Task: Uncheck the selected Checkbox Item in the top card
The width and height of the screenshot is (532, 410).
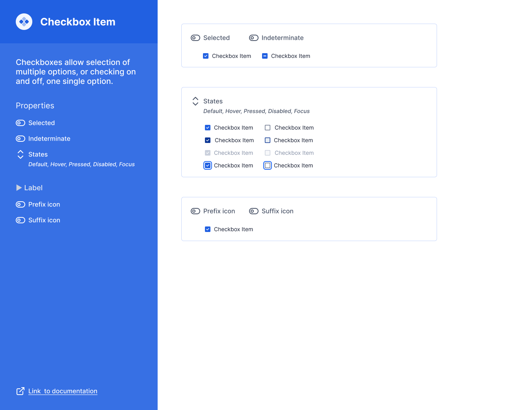Action: (206, 56)
